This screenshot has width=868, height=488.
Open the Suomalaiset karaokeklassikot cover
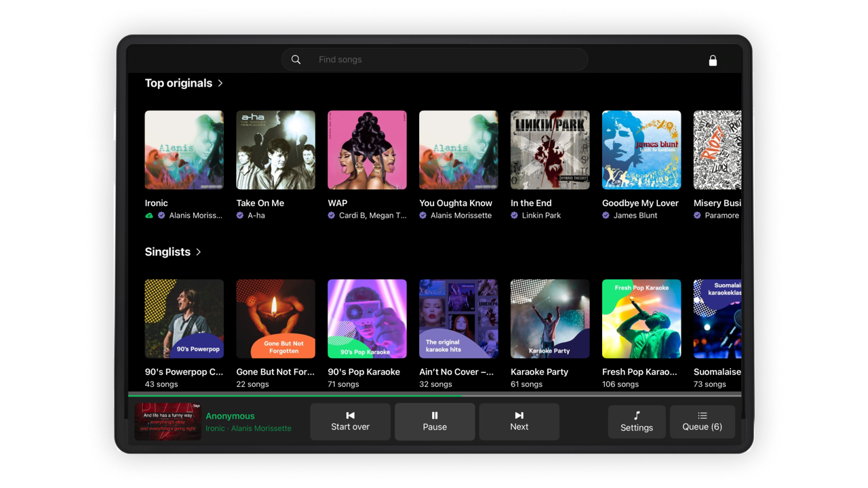tap(717, 319)
